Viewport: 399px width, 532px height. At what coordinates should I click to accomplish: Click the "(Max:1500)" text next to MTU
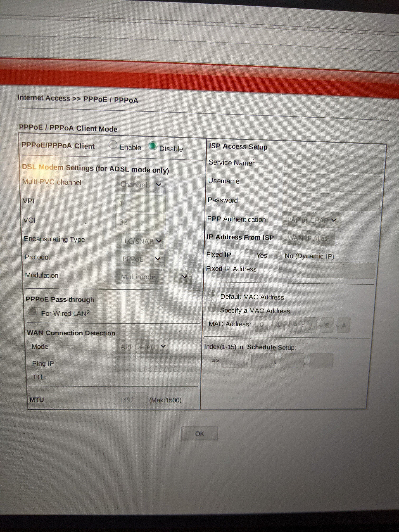click(x=165, y=400)
